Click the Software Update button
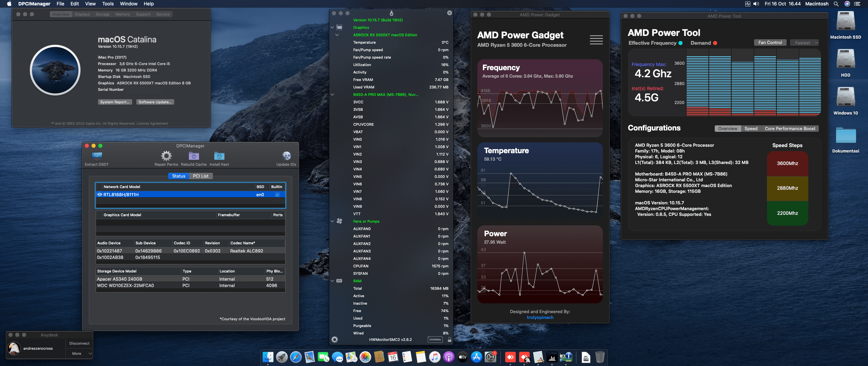 pos(155,102)
